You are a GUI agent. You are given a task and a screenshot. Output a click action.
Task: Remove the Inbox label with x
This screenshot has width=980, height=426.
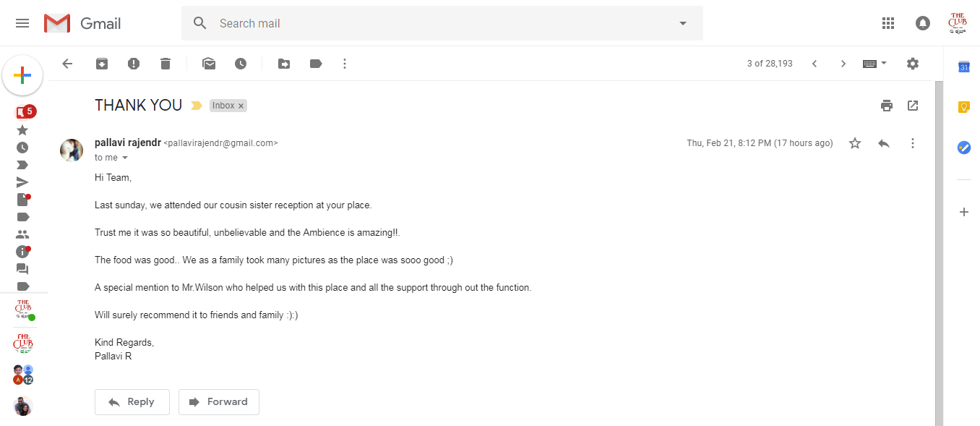pyautogui.click(x=241, y=106)
